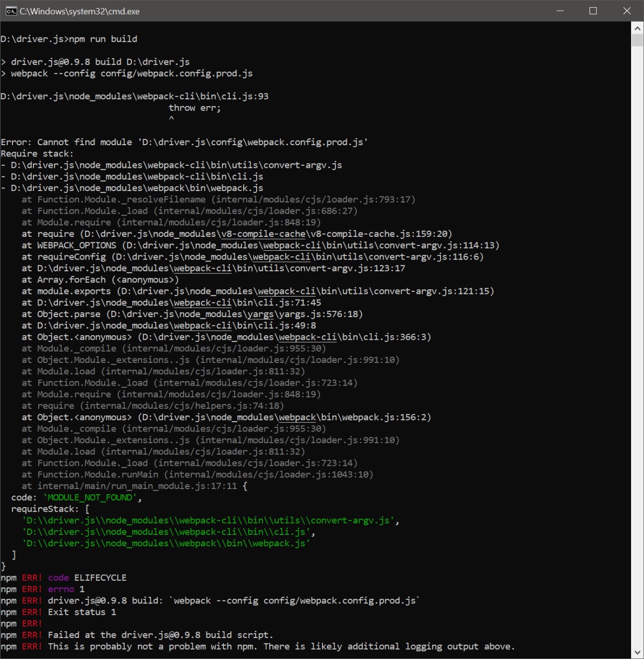
Task: Click the 'at WEBPACK_OPTIONS' stack line
Action: (x=261, y=245)
